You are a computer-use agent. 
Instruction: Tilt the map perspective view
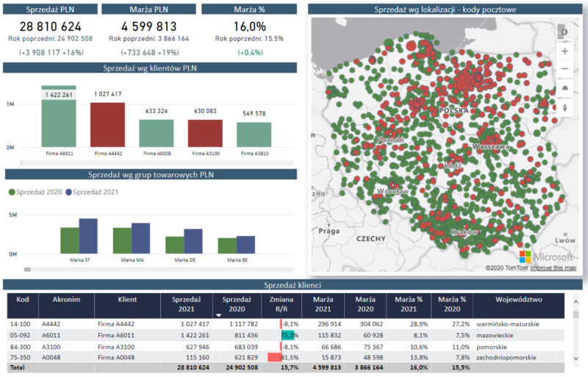pyautogui.click(x=564, y=88)
